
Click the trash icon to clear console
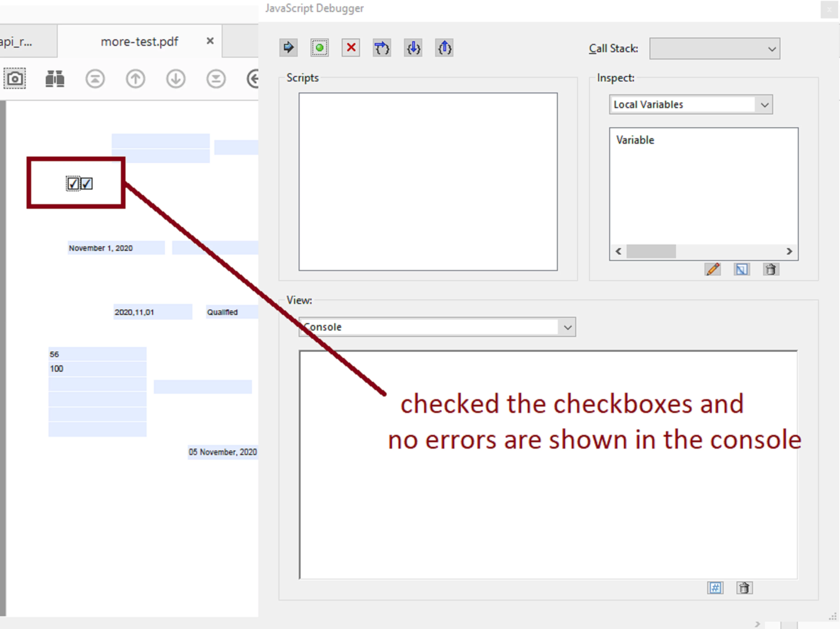pyautogui.click(x=744, y=588)
